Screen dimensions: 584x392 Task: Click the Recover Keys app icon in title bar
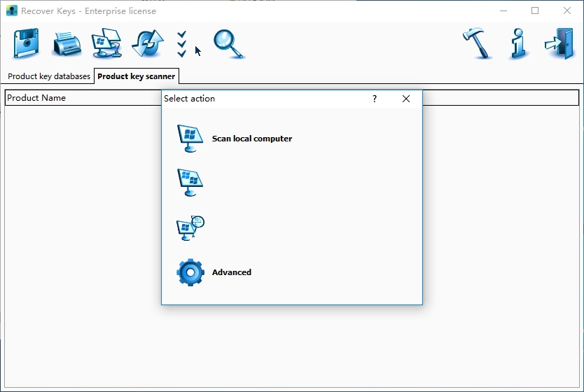pyautogui.click(x=12, y=10)
